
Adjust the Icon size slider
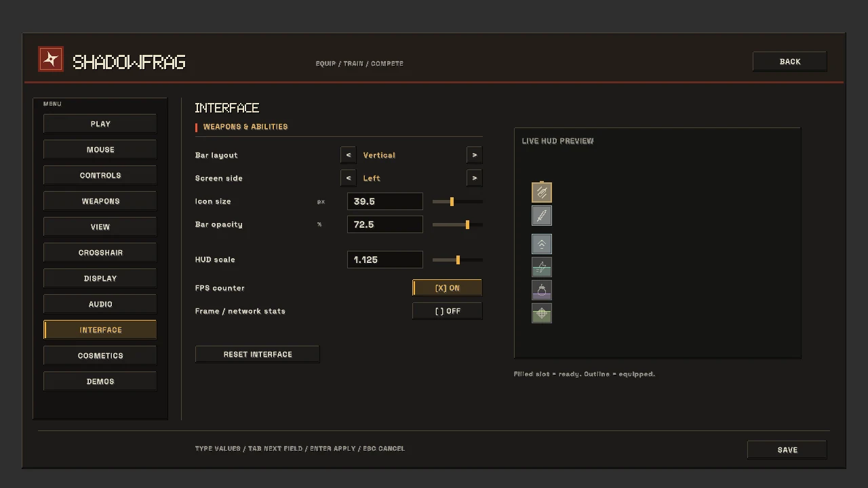[458, 201]
